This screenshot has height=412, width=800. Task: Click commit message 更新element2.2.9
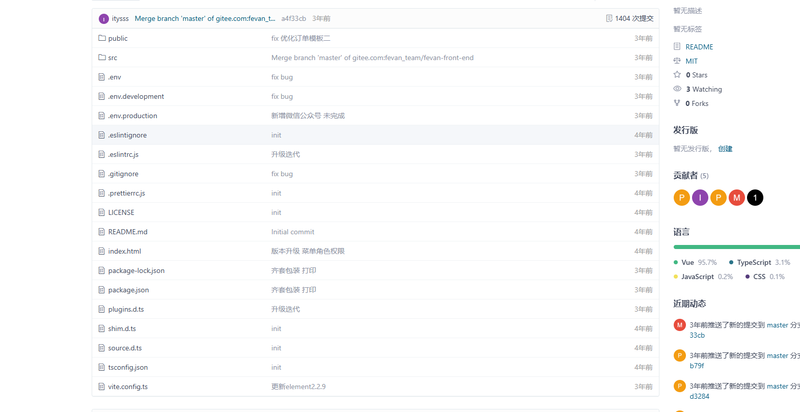pyautogui.click(x=298, y=387)
